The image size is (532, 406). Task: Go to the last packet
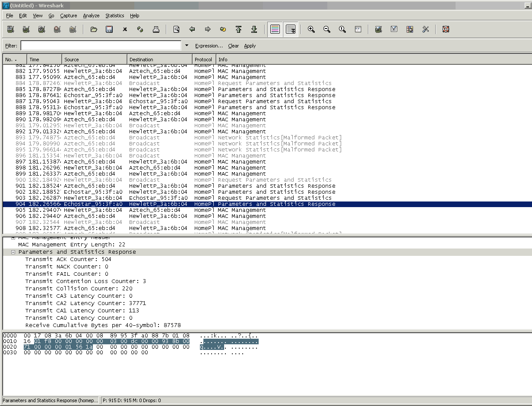[x=254, y=29]
